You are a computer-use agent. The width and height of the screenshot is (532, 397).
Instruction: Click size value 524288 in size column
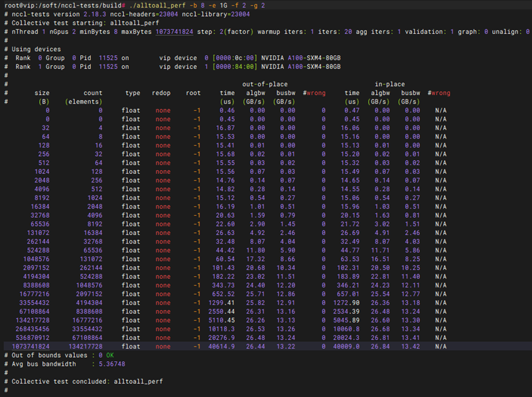point(38,251)
